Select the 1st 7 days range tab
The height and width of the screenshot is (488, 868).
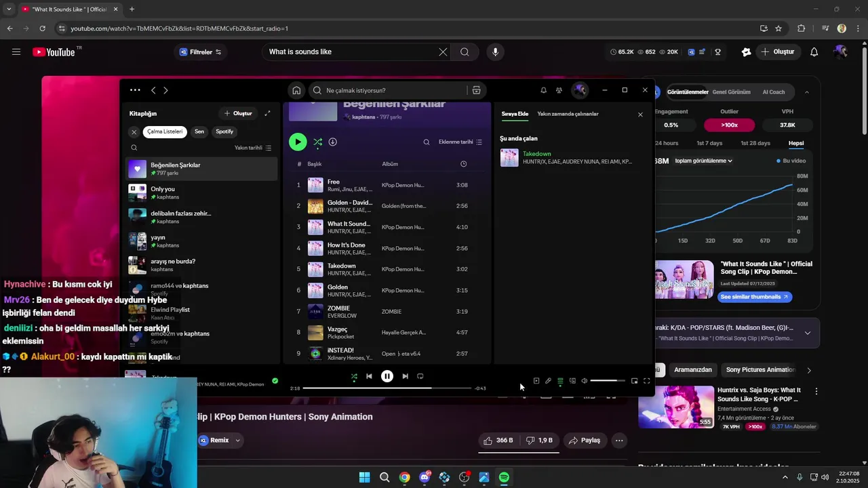709,143
